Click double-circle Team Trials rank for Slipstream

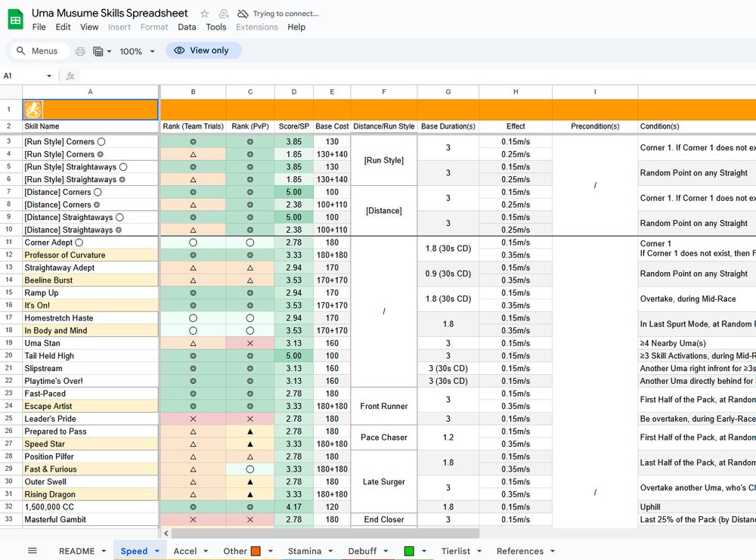tap(193, 368)
